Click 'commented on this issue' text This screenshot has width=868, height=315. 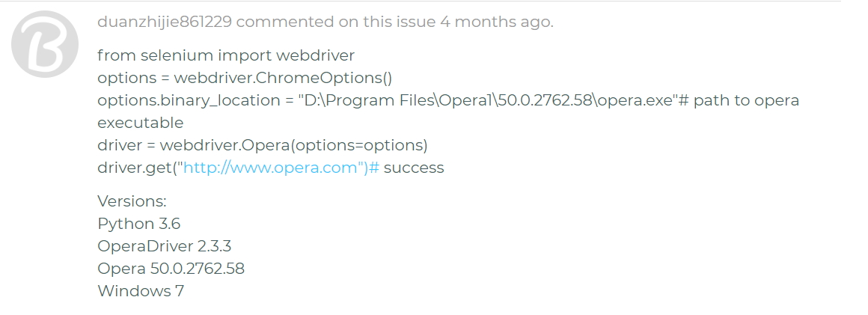(x=336, y=22)
